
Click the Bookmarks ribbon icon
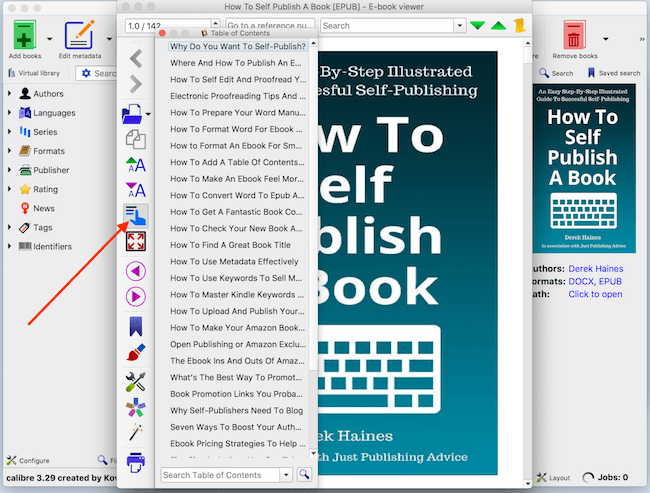coord(135,326)
